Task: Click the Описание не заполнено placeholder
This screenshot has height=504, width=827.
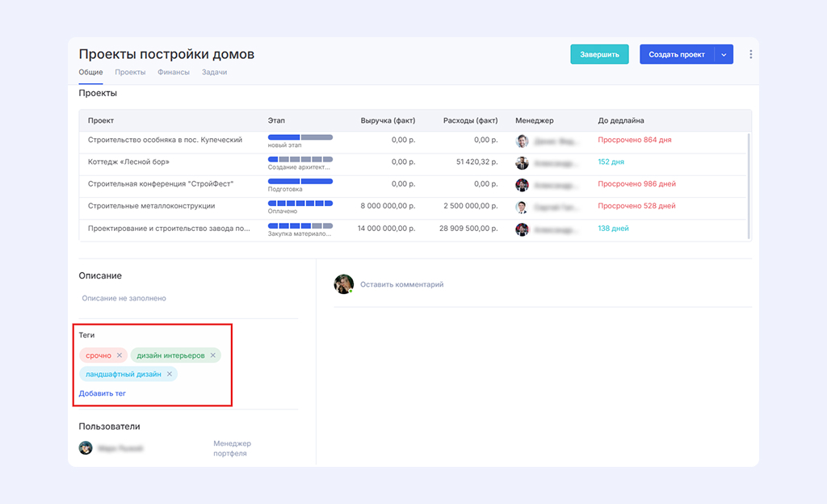Action: coord(124,299)
